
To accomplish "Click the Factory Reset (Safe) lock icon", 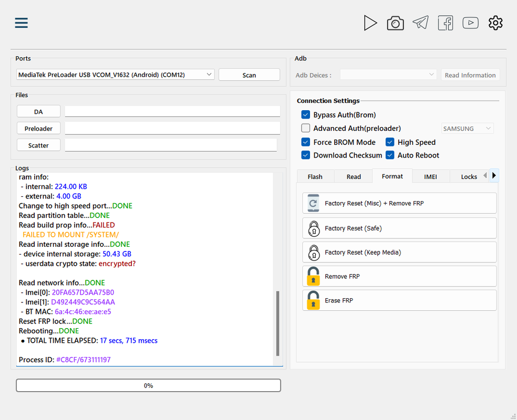I will click(x=314, y=228).
